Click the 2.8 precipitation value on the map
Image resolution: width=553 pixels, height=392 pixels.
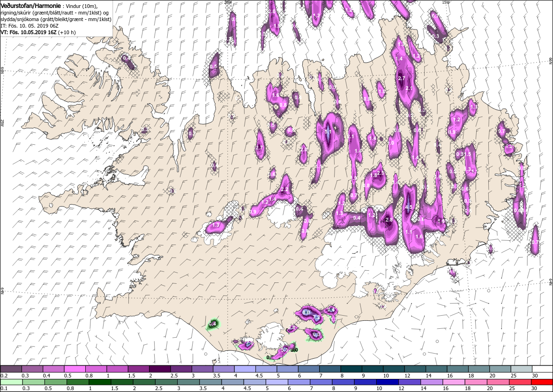click(389, 220)
